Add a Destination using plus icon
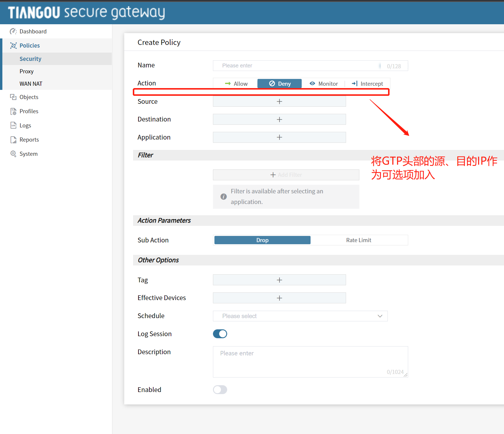This screenshot has width=504, height=434. [279, 119]
